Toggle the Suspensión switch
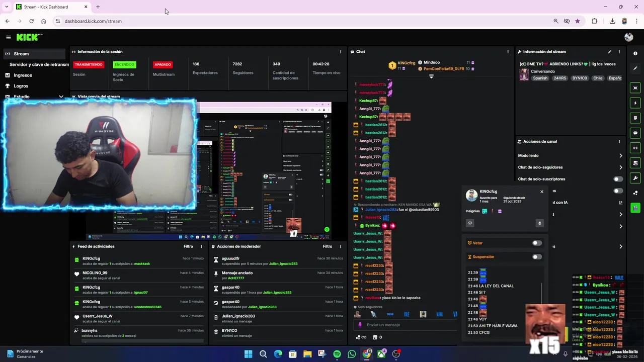644x362 pixels. [x=537, y=257]
